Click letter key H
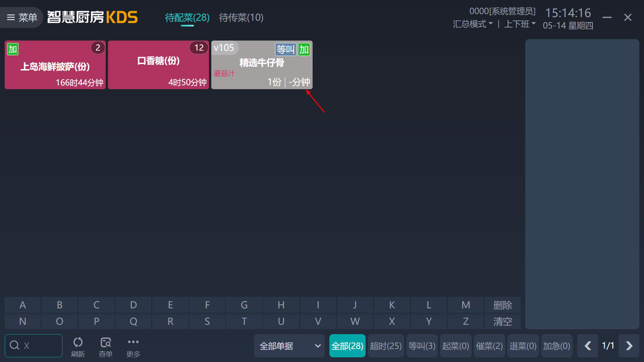The height and width of the screenshot is (362, 644). (x=281, y=305)
